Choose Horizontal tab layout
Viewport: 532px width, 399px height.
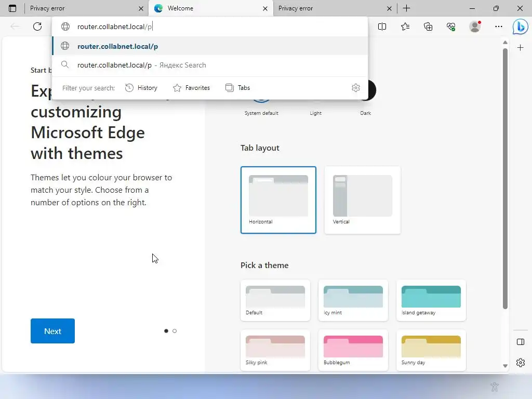(278, 200)
